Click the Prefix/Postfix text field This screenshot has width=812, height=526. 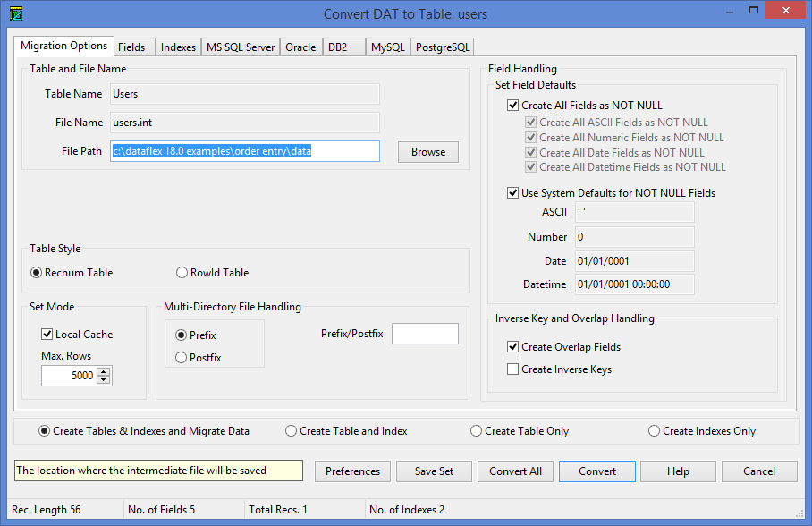(425, 335)
